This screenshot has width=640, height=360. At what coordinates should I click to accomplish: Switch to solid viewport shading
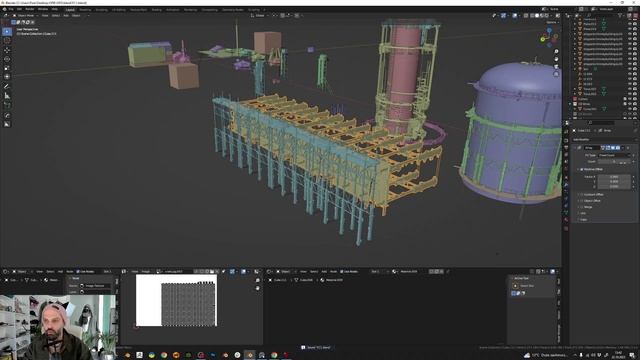point(537,16)
